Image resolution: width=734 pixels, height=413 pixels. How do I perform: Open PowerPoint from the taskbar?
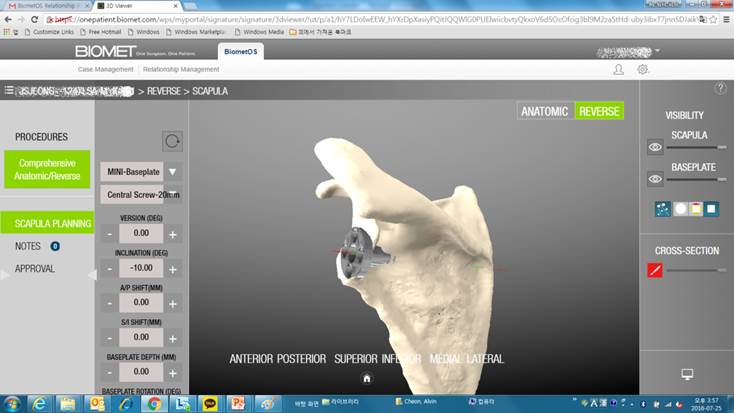238,404
